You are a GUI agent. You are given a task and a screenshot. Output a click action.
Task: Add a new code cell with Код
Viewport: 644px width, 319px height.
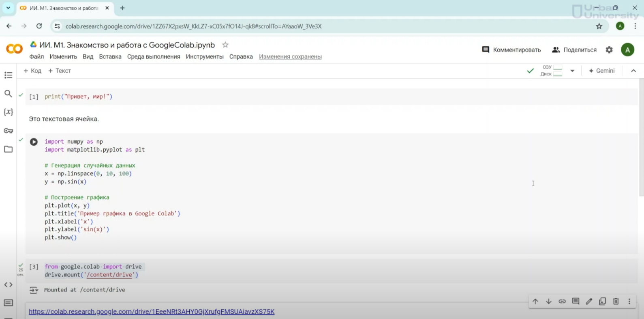tap(32, 71)
